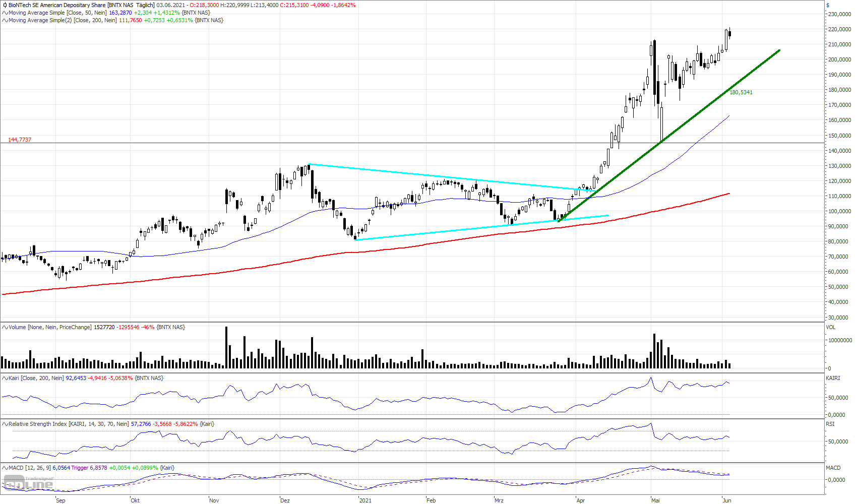Click the date 03.06.2021 in the header
857x504 pixels.
pyautogui.click(x=171, y=5)
